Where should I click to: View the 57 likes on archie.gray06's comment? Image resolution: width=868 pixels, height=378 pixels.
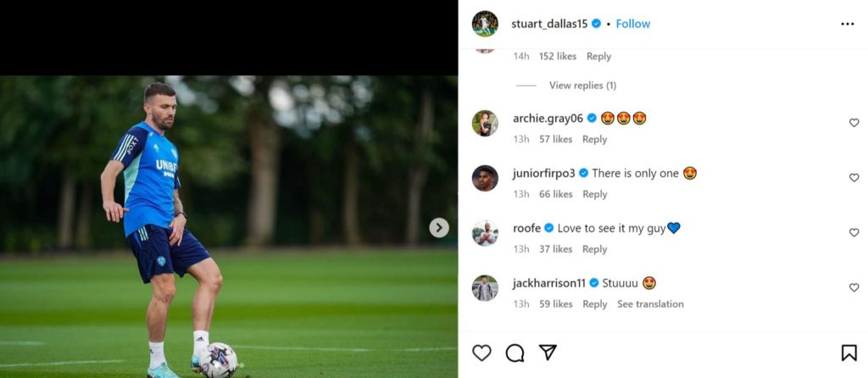[x=555, y=139]
